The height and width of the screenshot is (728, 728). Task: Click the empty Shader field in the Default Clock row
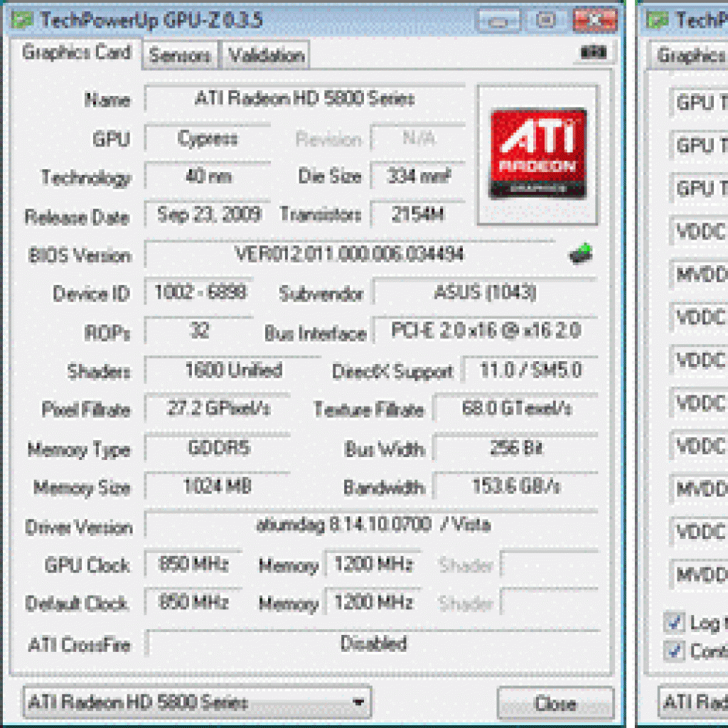tap(550, 602)
